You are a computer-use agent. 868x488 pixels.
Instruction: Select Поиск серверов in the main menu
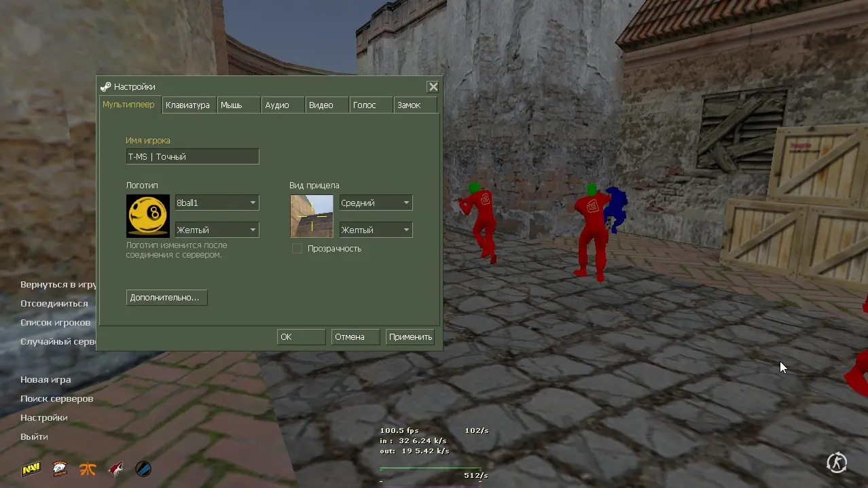(x=56, y=399)
